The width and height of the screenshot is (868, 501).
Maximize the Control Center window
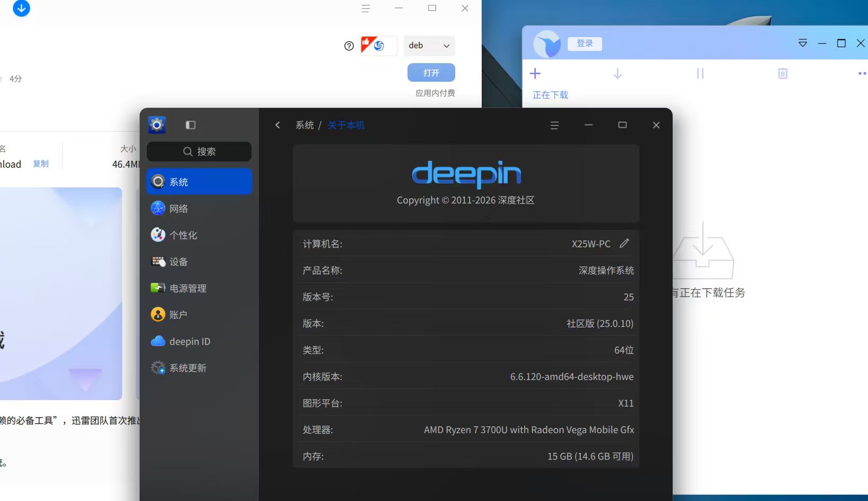pyautogui.click(x=622, y=125)
